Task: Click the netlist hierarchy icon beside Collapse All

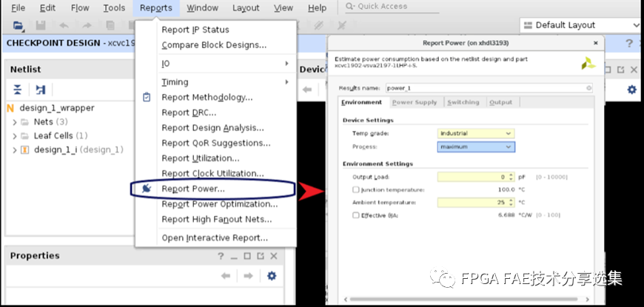Action: click(41, 90)
